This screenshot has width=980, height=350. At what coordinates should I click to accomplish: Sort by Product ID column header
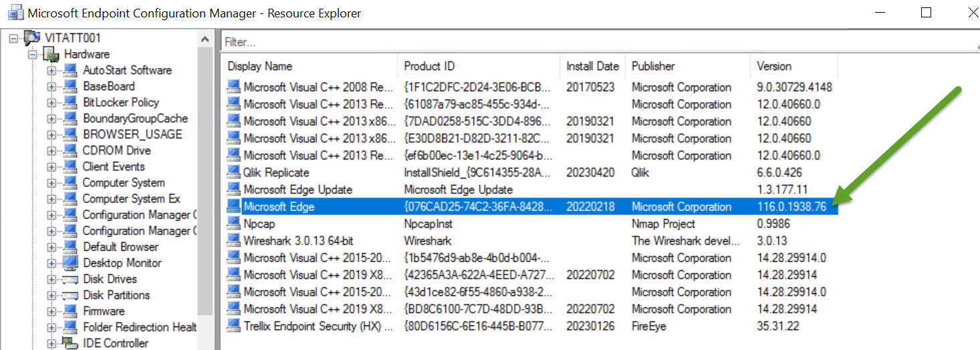point(479,66)
